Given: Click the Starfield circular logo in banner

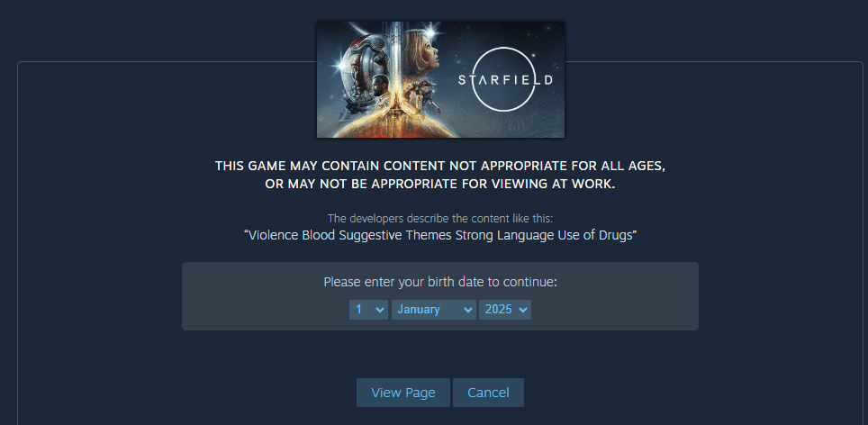Looking at the screenshot, I should [x=505, y=79].
